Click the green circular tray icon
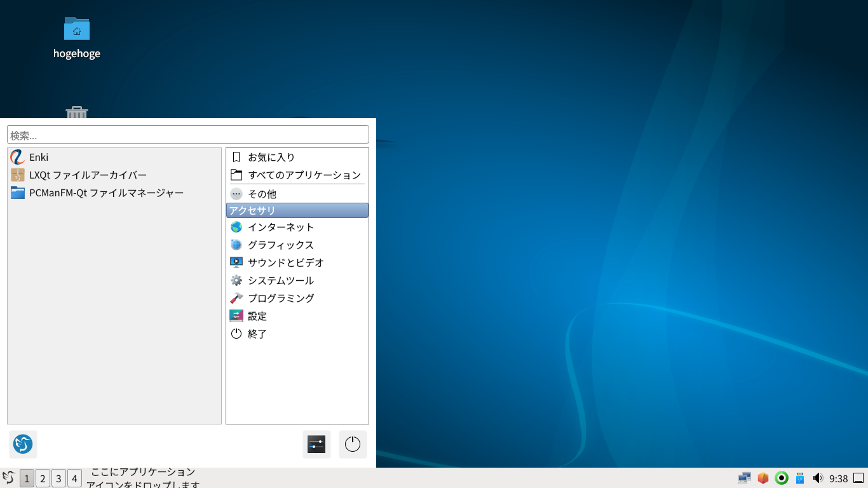 pos(782,478)
